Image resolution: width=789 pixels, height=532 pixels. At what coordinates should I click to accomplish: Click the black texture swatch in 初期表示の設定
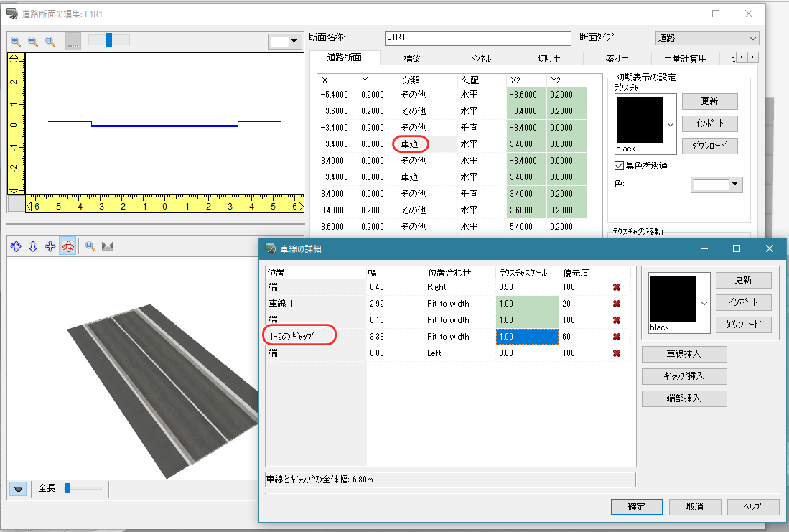pyautogui.click(x=640, y=120)
